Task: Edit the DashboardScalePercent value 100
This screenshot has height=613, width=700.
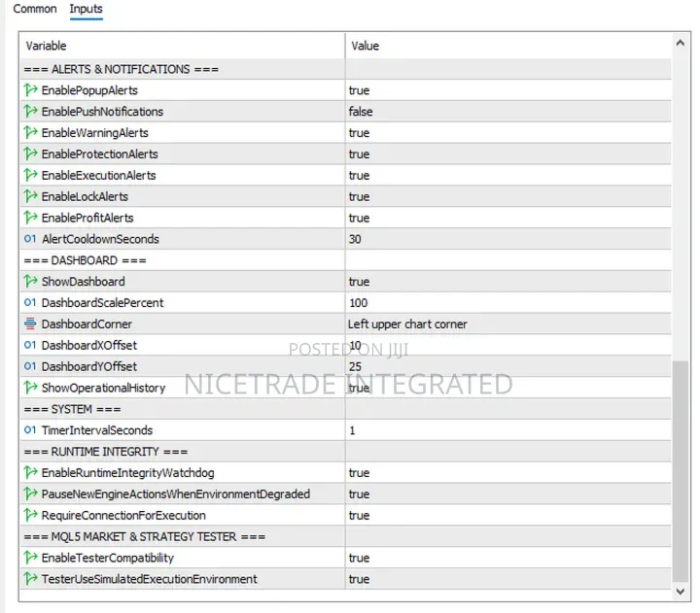Action: point(508,302)
